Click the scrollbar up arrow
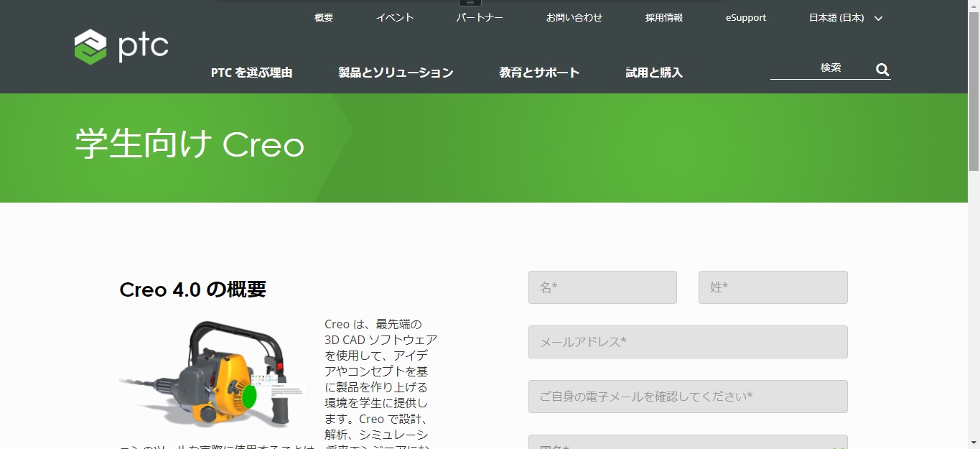This screenshot has height=449, width=980. pos(974,5)
